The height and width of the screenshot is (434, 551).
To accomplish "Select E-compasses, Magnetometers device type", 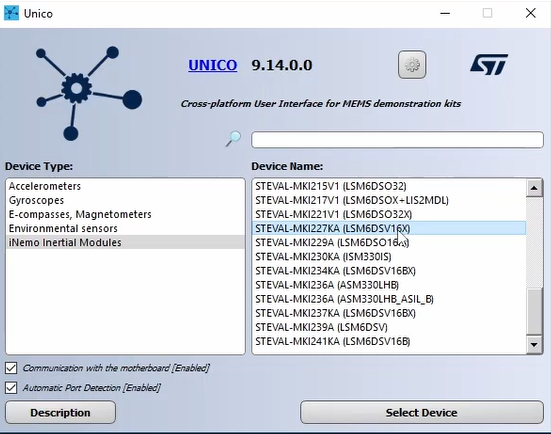I will click(x=125, y=214).
